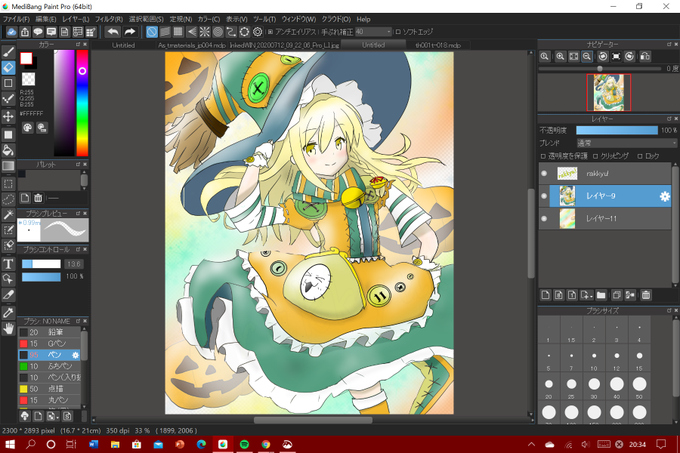Select the transparent color swatch
This screenshot has width=680, height=453.
[x=28, y=79]
